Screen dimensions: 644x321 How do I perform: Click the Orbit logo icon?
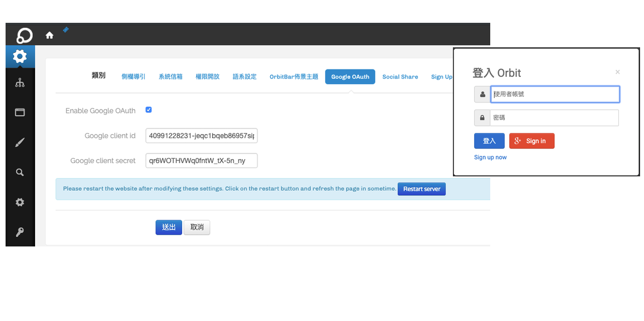click(24, 36)
